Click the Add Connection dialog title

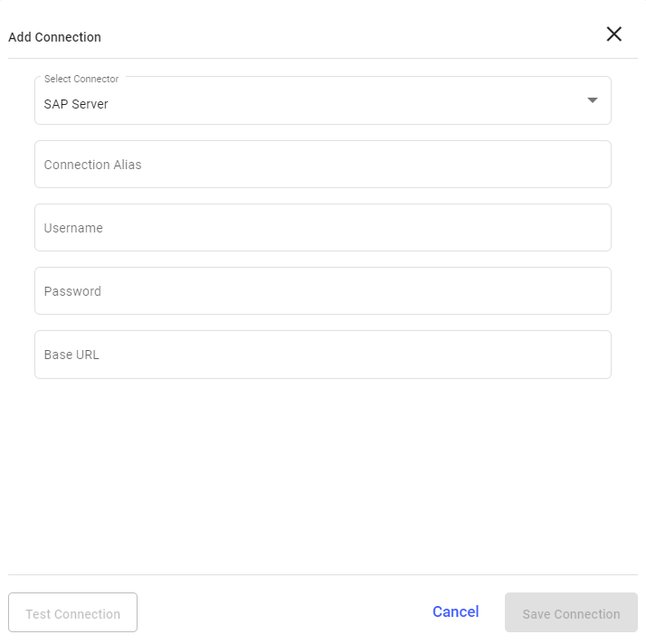[54, 37]
